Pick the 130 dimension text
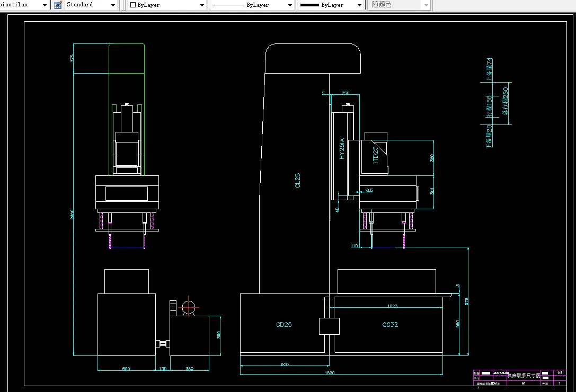 (163, 369)
